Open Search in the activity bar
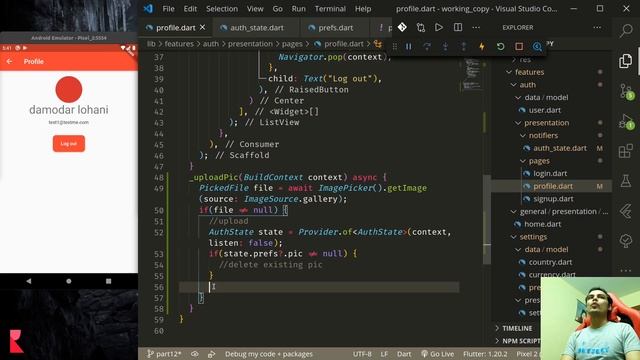The width and height of the screenshot is (640, 360). pyautogui.click(x=626, y=30)
